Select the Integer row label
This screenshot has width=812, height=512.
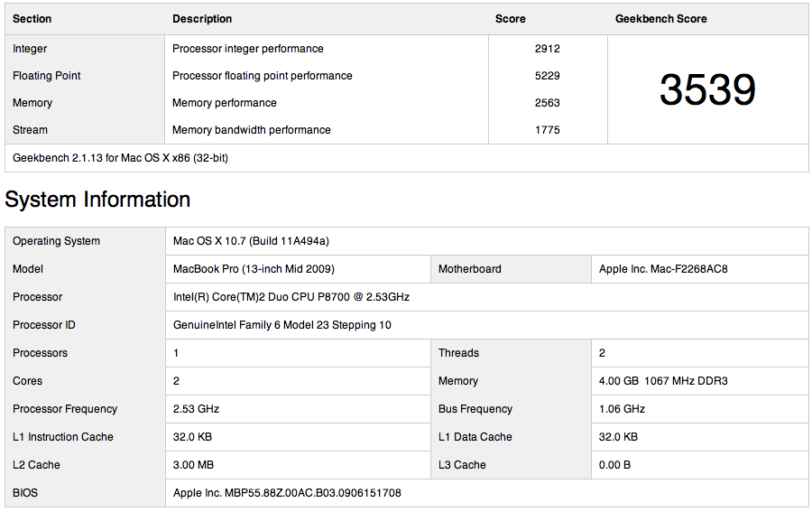(30, 49)
